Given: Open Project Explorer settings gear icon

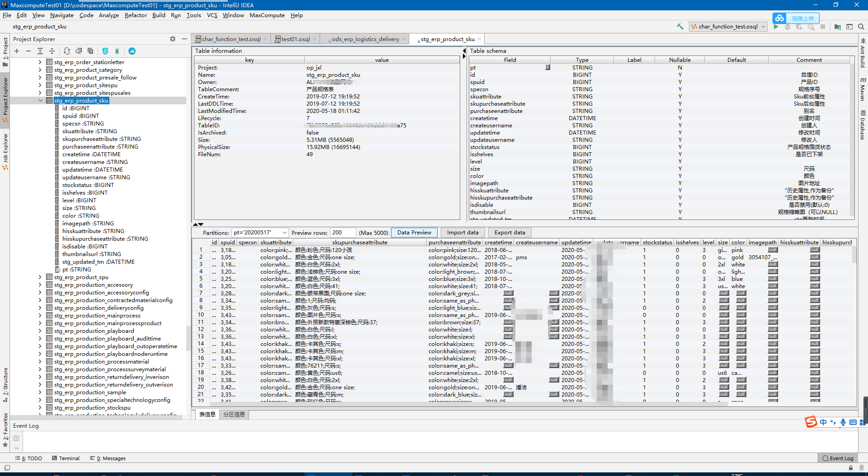Looking at the screenshot, I should [x=172, y=39].
